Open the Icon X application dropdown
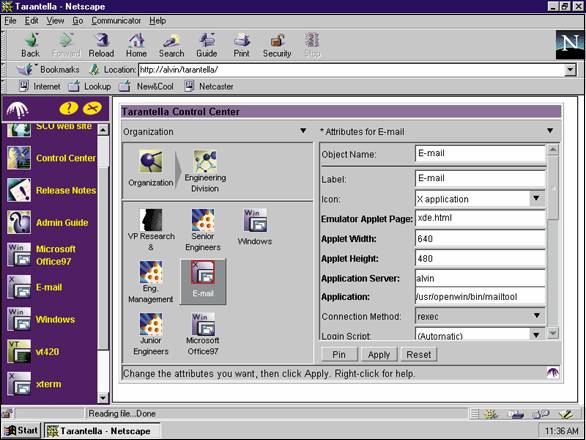This screenshot has width=586, height=440. pos(536,199)
